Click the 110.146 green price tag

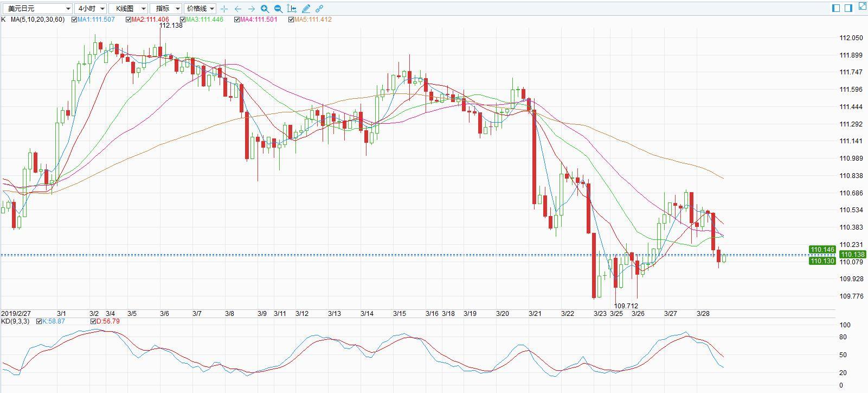tap(822, 250)
